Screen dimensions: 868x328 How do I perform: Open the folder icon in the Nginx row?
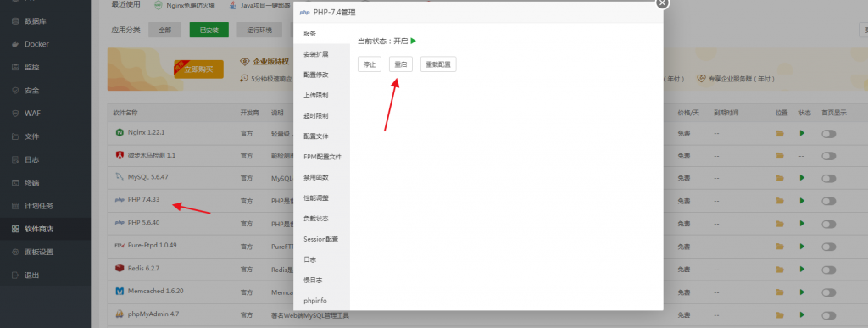coord(780,133)
